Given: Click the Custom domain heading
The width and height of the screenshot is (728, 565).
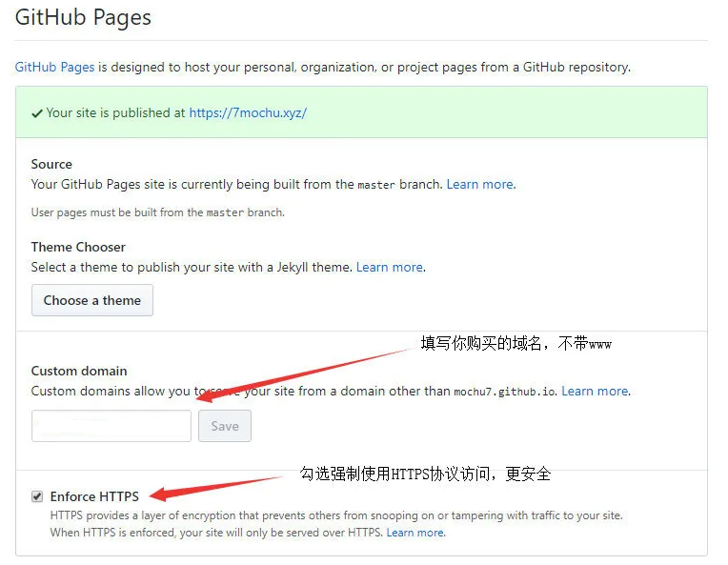Looking at the screenshot, I should (79, 371).
